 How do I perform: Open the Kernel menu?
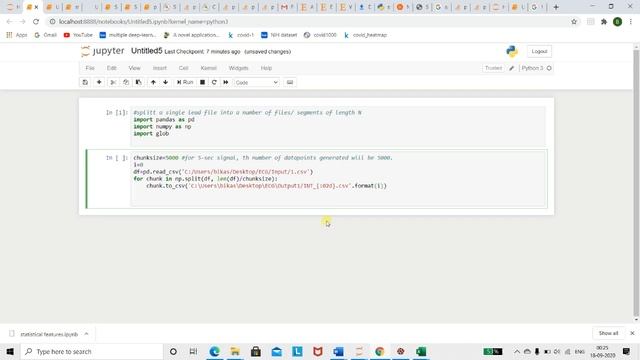pyautogui.click(x=209, y=68)
